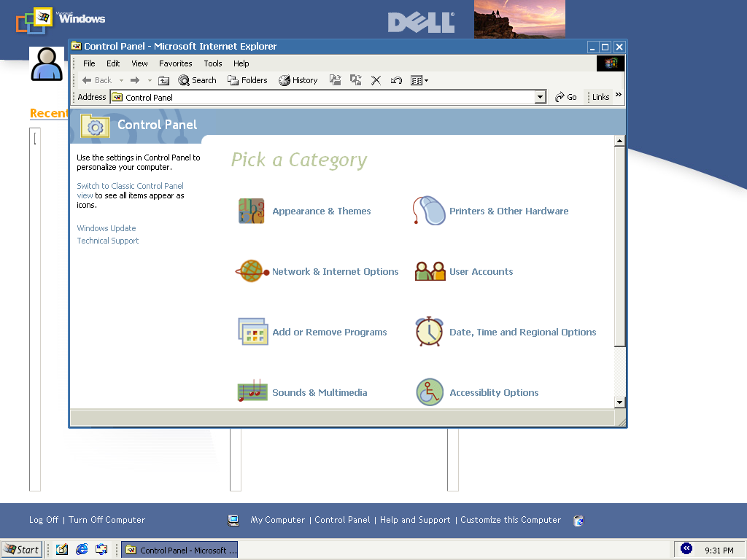Click the user avatar picture on desktop
This screenshot has width=747, height=560.
click(47, 64)
